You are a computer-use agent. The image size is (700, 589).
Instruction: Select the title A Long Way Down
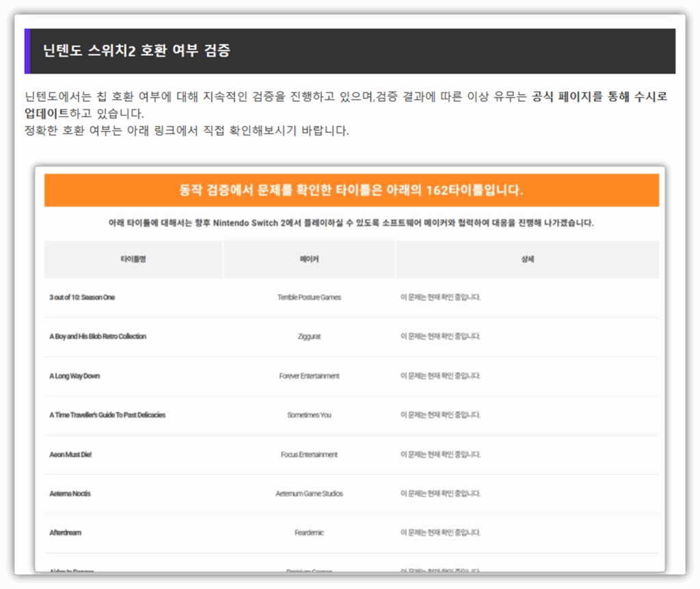coord(75,376)
